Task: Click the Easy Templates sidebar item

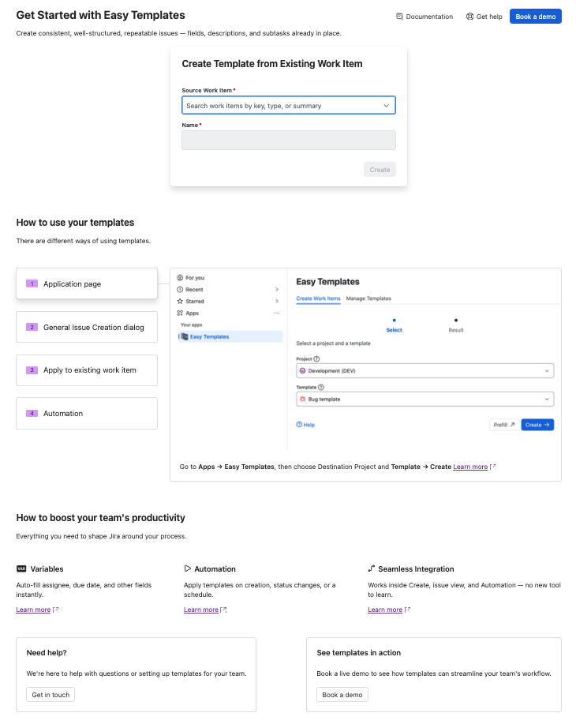Action: (x=230, y=336)
